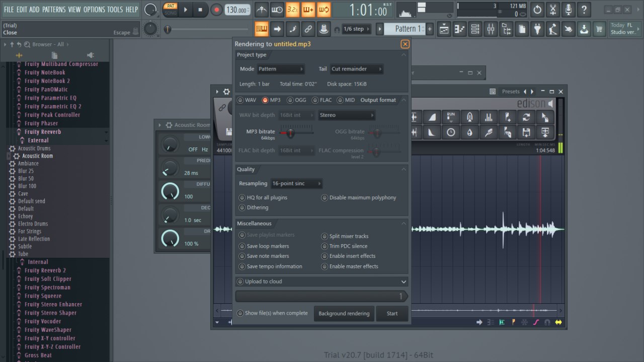The image size is (644, 362).
Task: Open the ADD menu
Action: 35,10
